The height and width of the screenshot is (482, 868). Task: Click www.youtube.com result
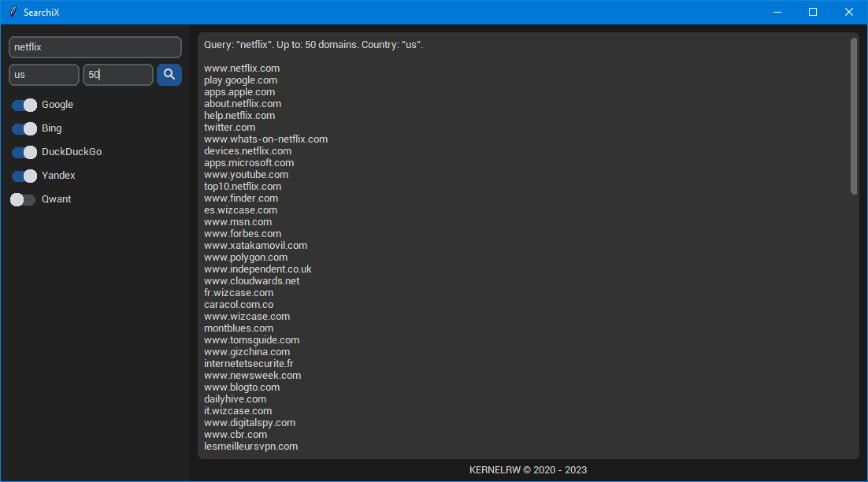tap(246, 174)
